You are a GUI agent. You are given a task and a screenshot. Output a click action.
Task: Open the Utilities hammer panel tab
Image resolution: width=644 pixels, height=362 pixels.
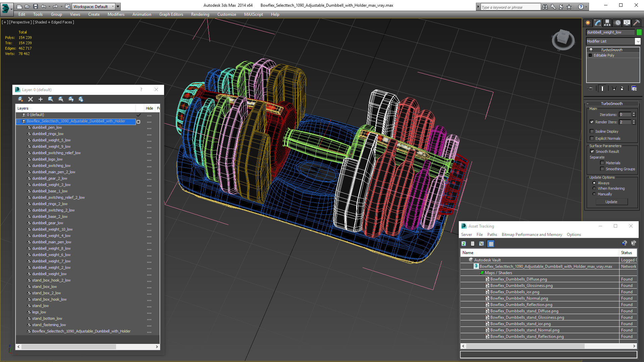[636, 23]
